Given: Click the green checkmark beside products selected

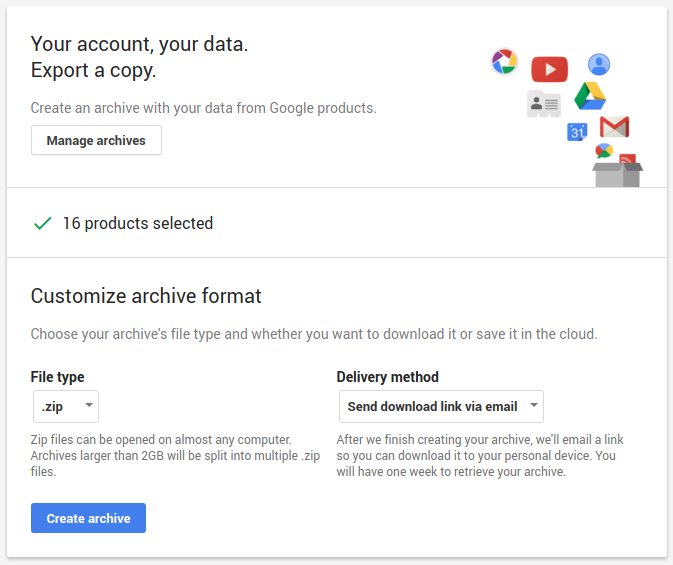Looking at the screenshot, I should pos(42,224).
